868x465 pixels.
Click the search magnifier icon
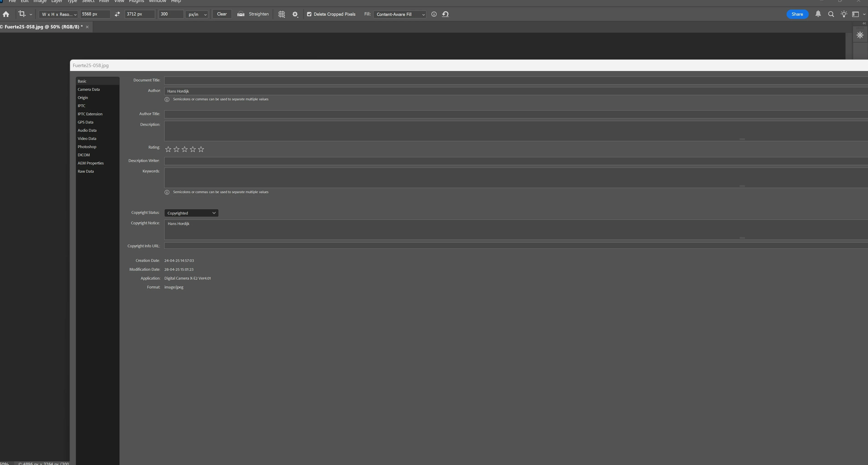pyautogui.click(x=831, y=14)
